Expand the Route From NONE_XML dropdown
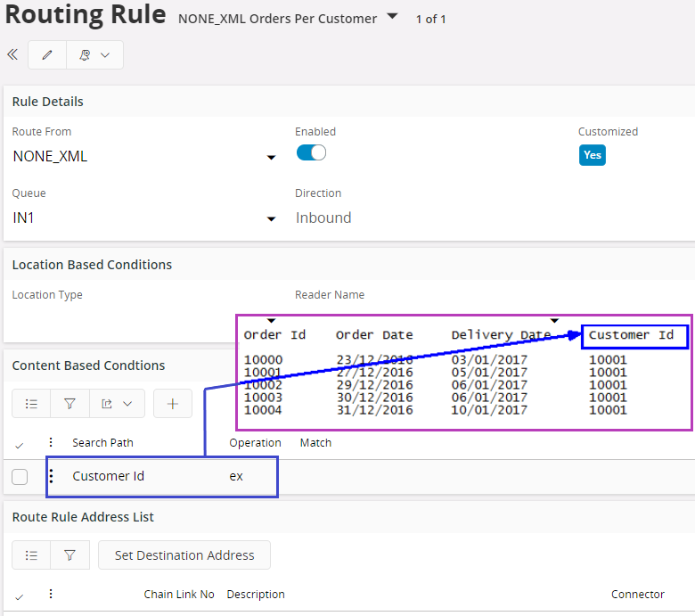Viewport: 695px width, 616px height. point(271,158)
